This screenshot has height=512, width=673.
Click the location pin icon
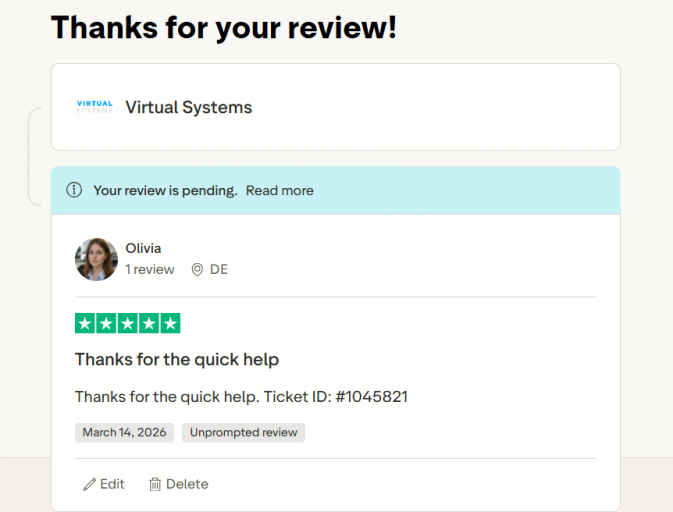tap(197, 270)
